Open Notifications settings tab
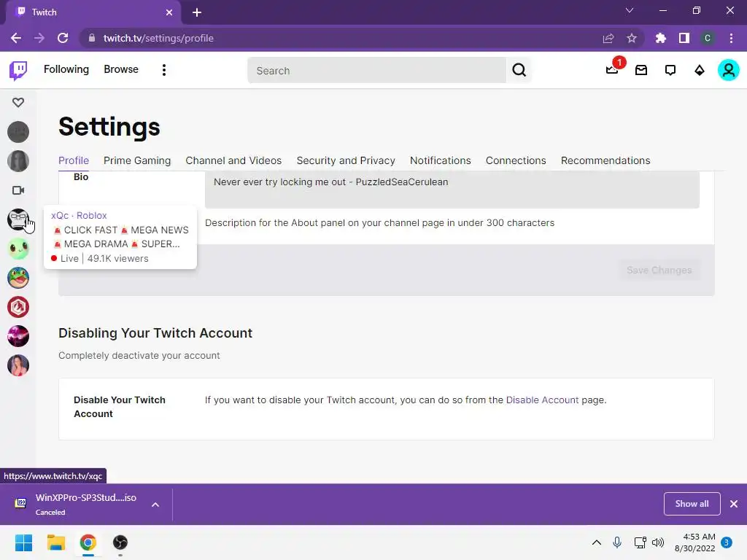This screenshot has height=560, width=747. pos(440,160)
